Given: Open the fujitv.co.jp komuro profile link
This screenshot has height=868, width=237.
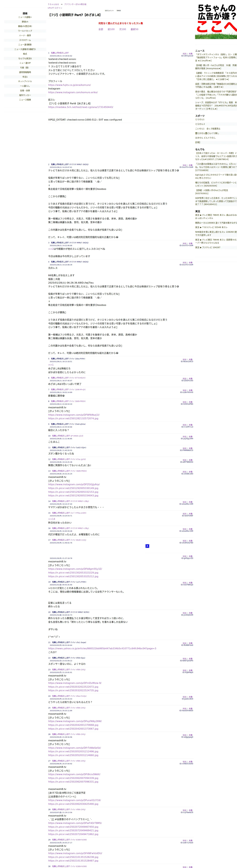Looking at the screenshot, I should (x=69, y=85).
